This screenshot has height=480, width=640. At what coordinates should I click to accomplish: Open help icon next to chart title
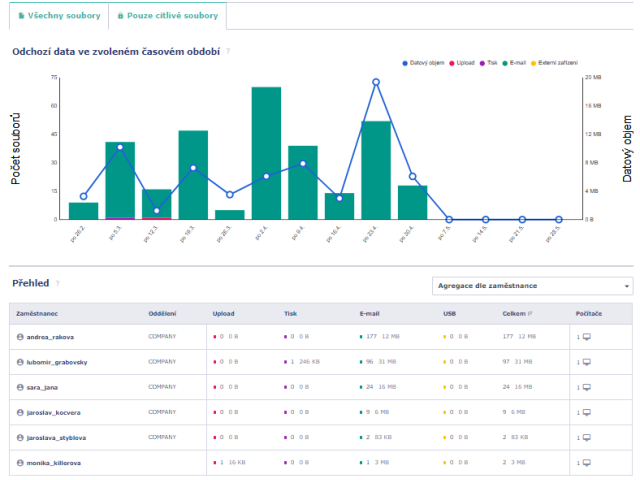coord(228,50)
